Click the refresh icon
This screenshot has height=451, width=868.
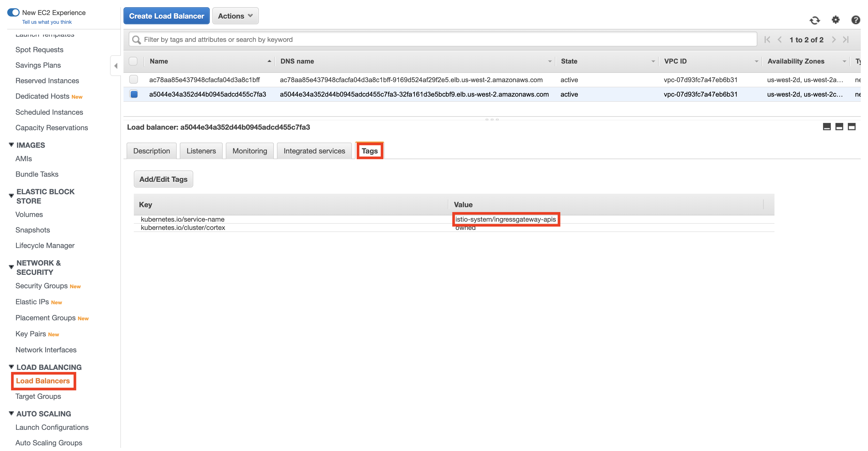[x=815, y=20]
